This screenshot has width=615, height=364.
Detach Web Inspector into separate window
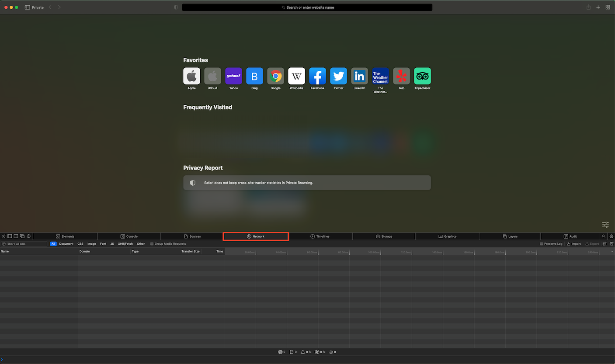click(22, 236)
